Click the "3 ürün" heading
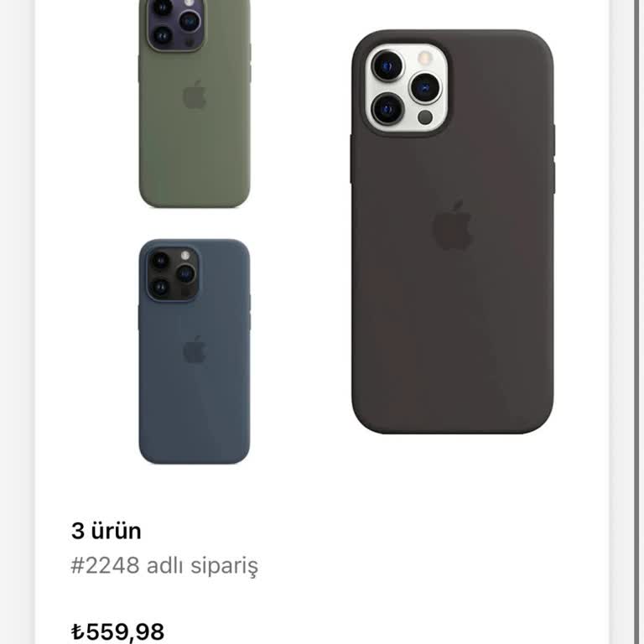Image resolution: width=644 pixels, height=644 pixels. click(x=106, y=531)
